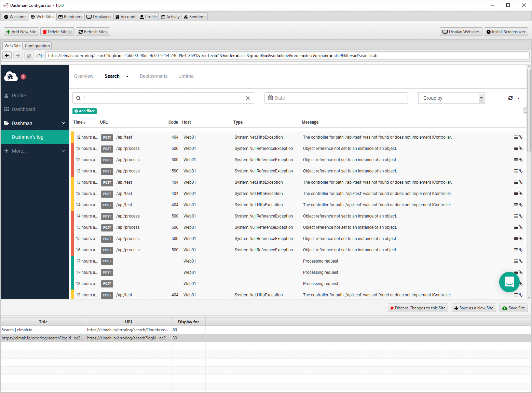Clear the search query using the X icon

[248, 98]
